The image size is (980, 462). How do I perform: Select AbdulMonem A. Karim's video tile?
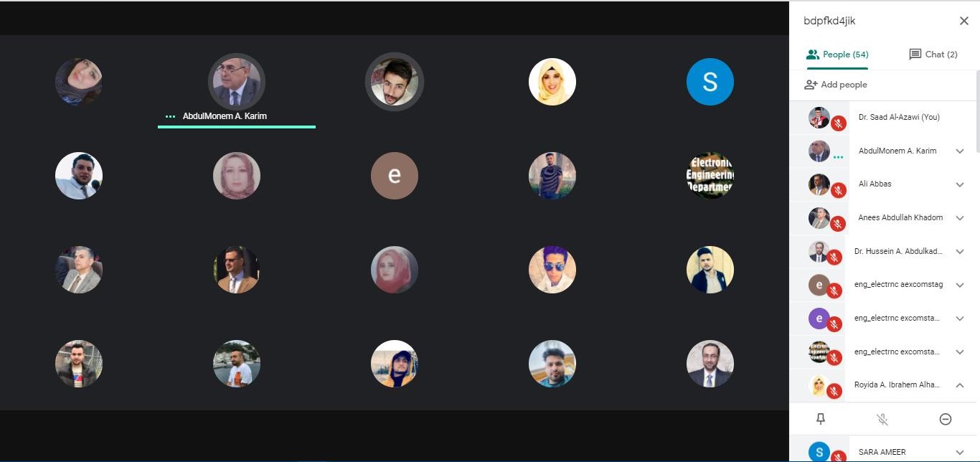point(237,82)
